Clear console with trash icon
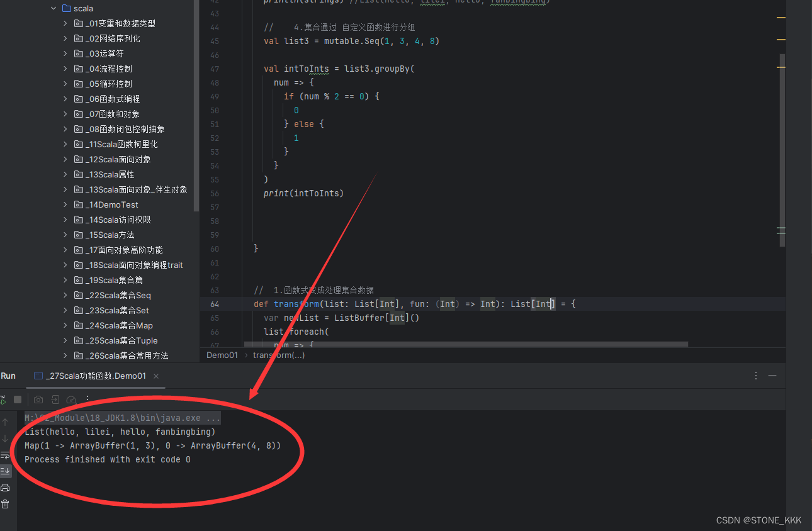This screenshot has height=531, width=812. pos(5,504)
